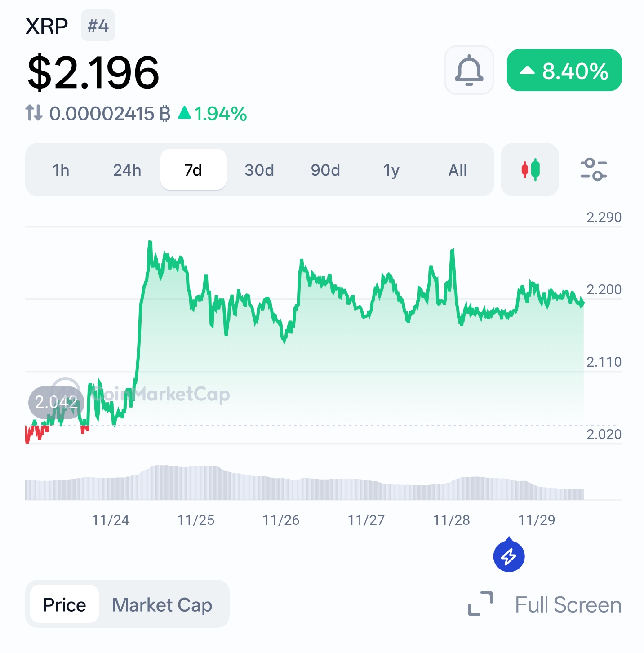The height and width of the screenshot is (653, 644).
Task: Select the 1h time range
Action: (61, 170)
